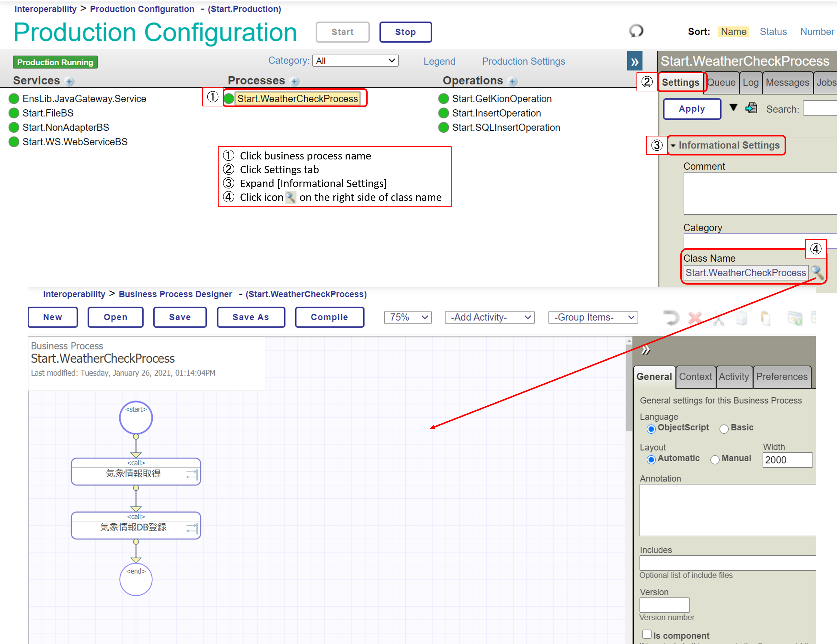This screenshot has height=644, width=837.
Task: Click the undo icon in the designer toolbar
Action: [x=671, y=318]
